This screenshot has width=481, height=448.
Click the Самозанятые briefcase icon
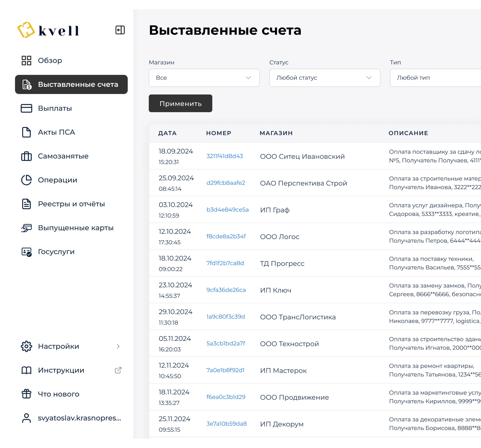coord(26,156)
